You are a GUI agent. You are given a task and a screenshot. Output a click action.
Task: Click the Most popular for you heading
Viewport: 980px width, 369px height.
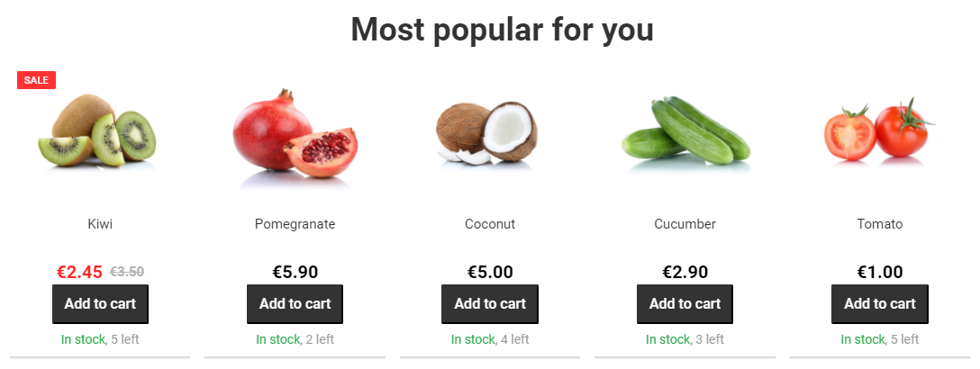(502, 30)
